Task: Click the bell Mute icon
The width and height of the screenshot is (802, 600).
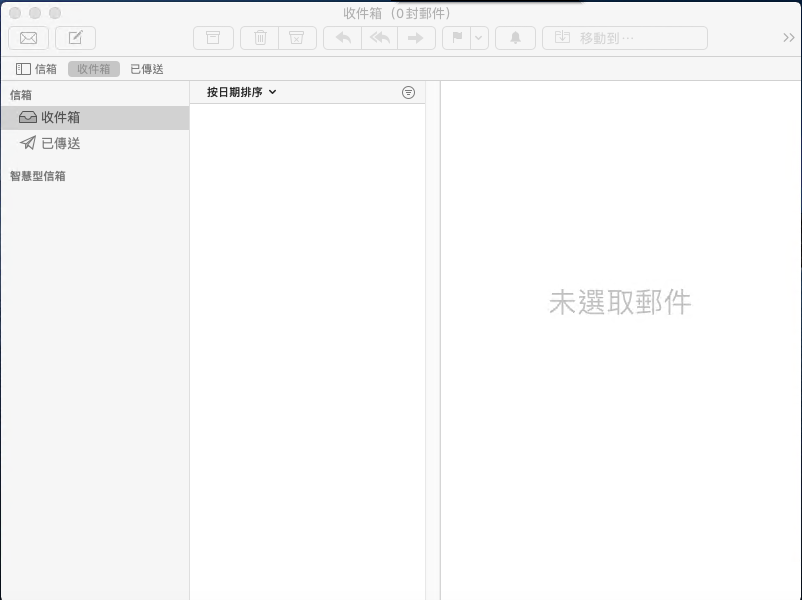Action: [516, 38]
